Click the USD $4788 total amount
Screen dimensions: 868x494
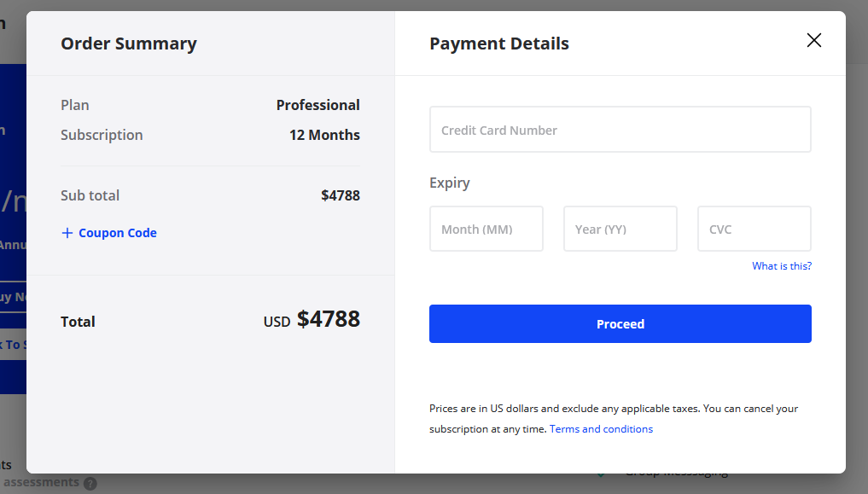pyautogui.click(x=312, y=320)
